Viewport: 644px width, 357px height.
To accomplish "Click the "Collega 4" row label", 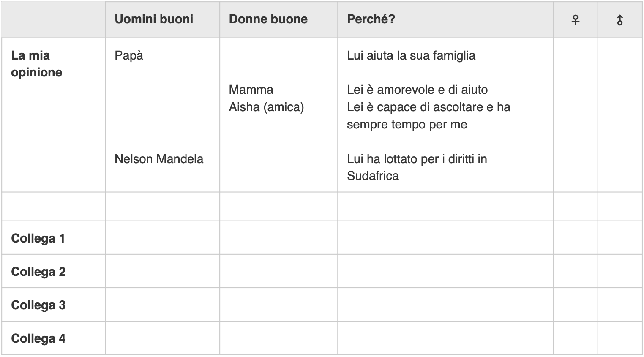I will pyautogui.click(x=38, y=338).
